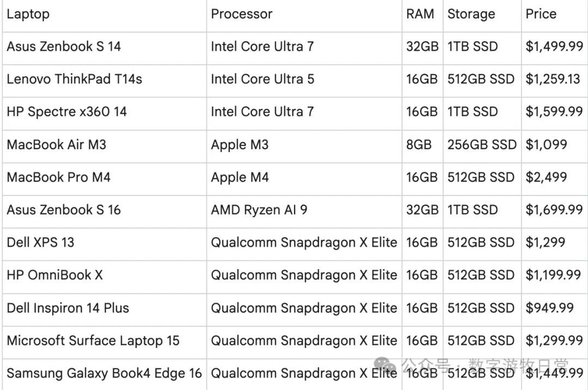
Task: Select the Asus Zenbook S 14 cell
Action: [x=64, y=46]
